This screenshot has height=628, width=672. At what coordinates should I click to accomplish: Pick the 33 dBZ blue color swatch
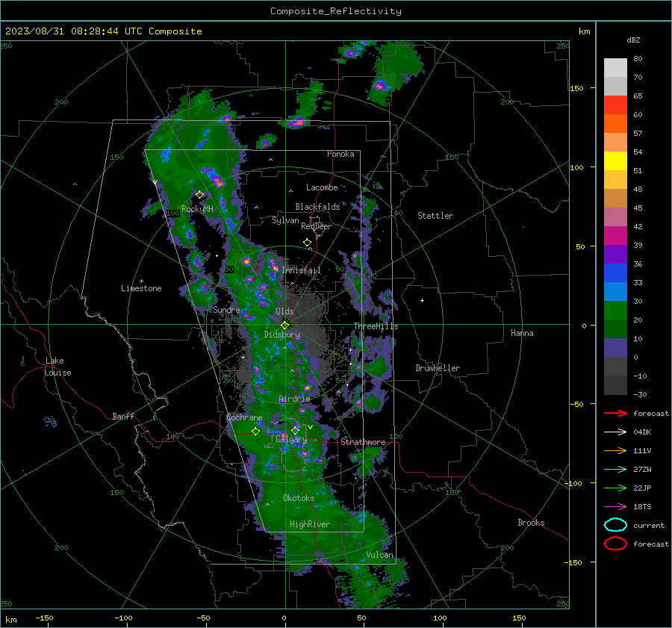click(615, 291)
